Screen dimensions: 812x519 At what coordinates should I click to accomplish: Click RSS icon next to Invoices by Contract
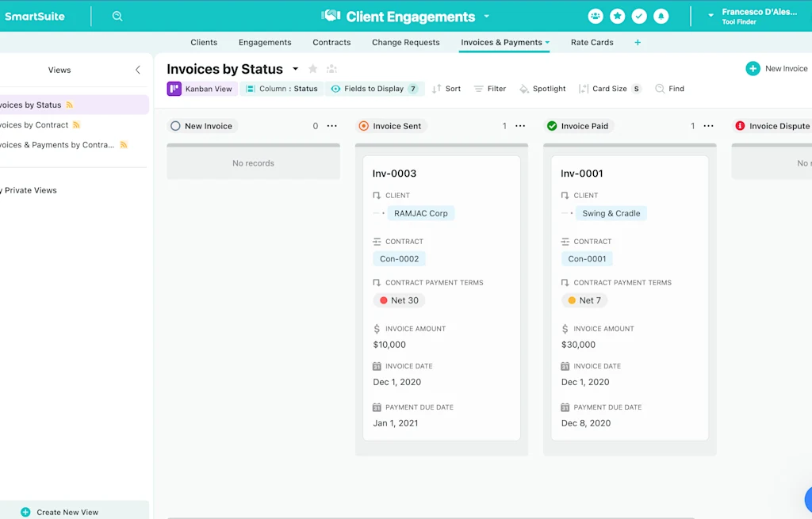77,124
